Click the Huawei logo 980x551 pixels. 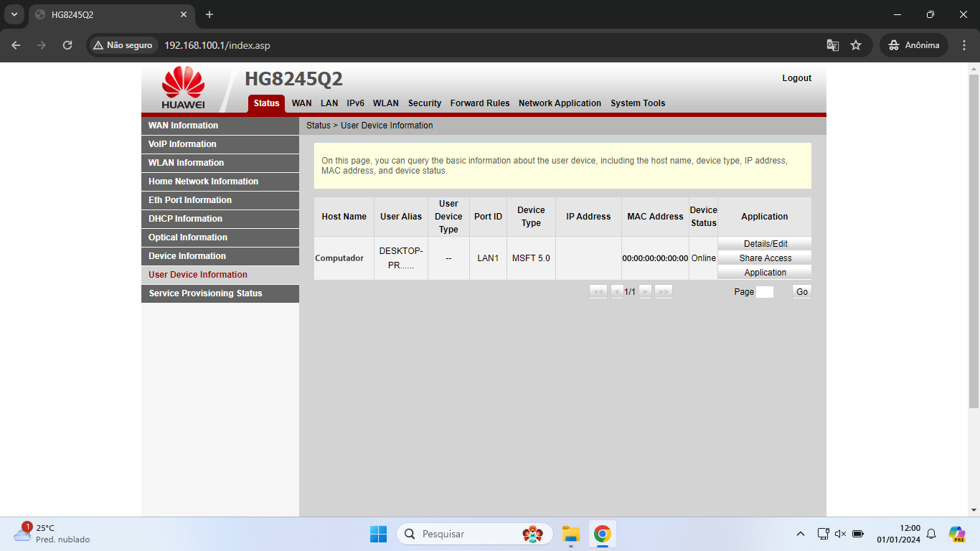184,88
